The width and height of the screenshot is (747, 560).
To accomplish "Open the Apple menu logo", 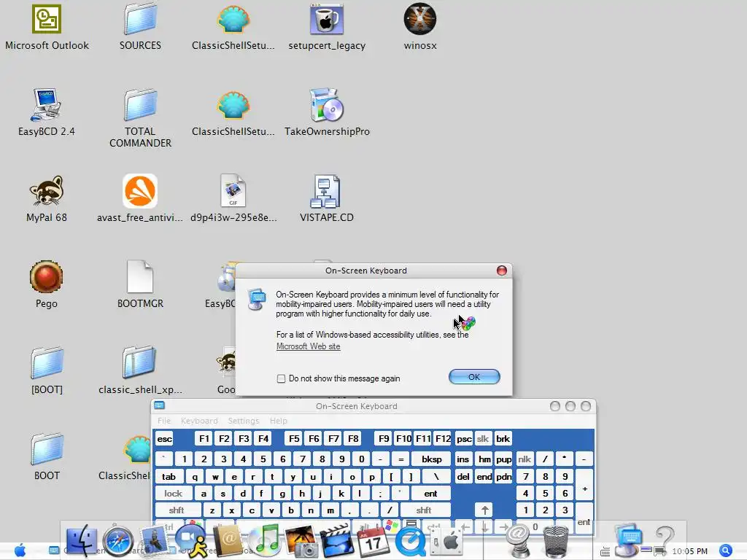I will (20, 551).
